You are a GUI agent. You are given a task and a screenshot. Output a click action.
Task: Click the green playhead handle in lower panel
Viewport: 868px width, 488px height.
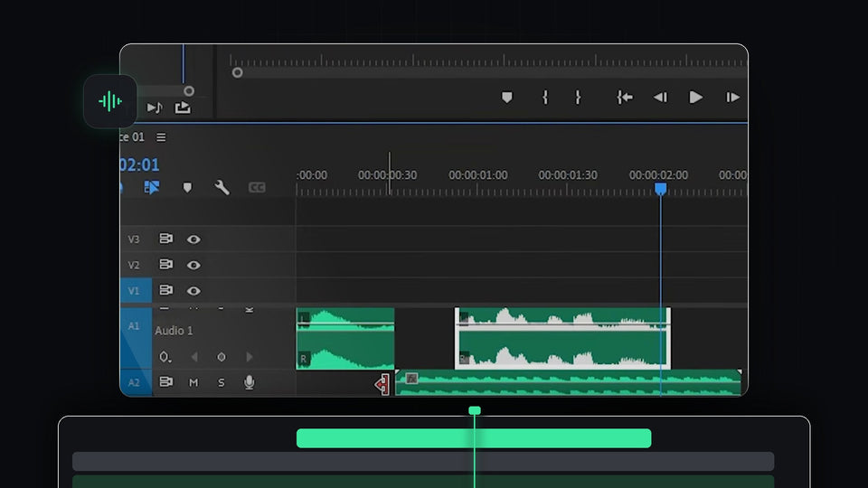point(475,410)
